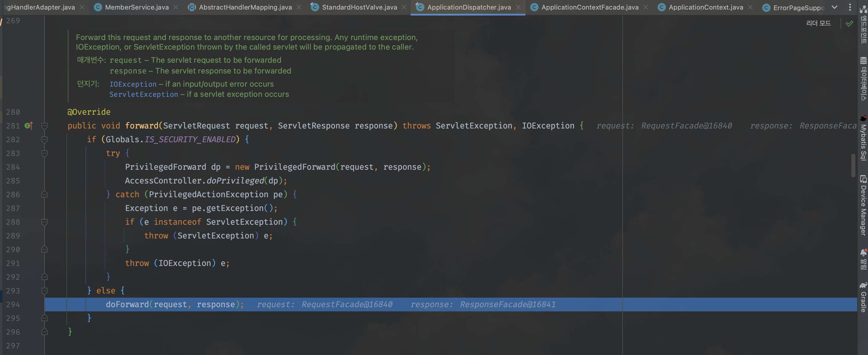Screen dimensions: 868x355
Task: Click line number 294 in the gutter
Action: pyautogui.click(x=13, y=304)
